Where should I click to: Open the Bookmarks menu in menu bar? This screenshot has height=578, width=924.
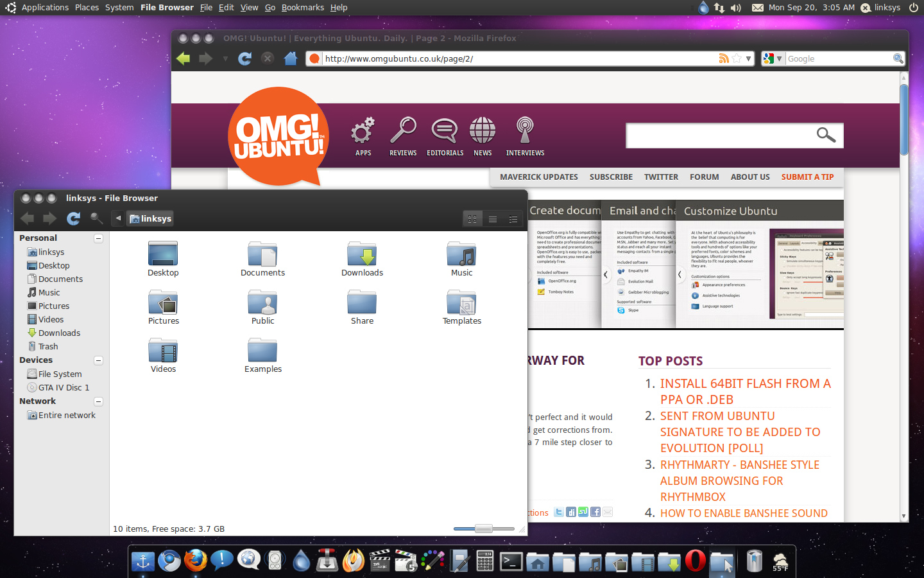pyautogui.click(x=303, y=8)
